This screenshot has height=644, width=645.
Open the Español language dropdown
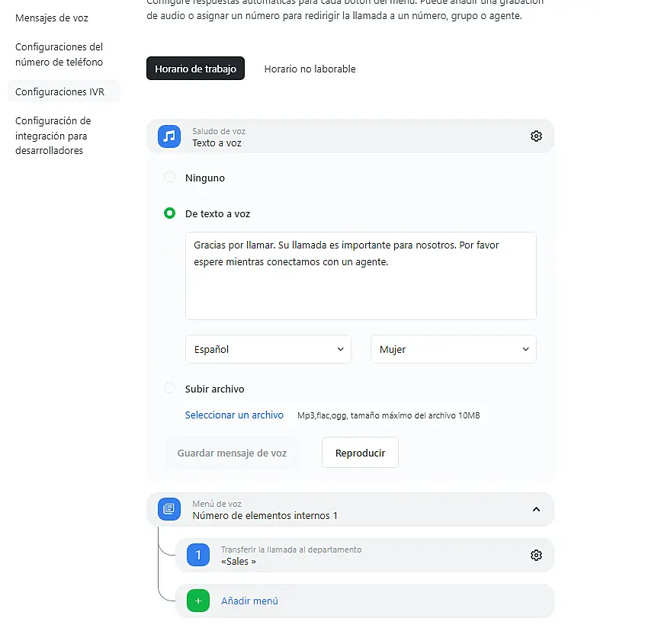268,349
